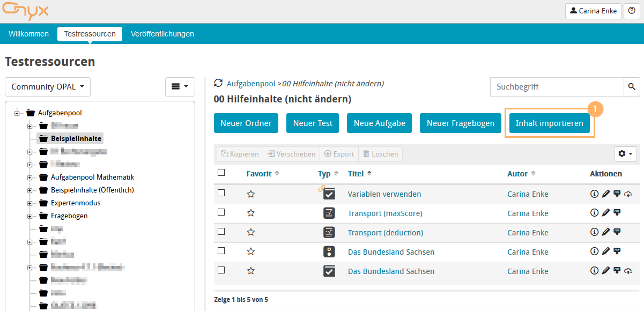
Task: Click into the Suchbegriff search field
Action: pyautogui.click(x=557, y=87)
